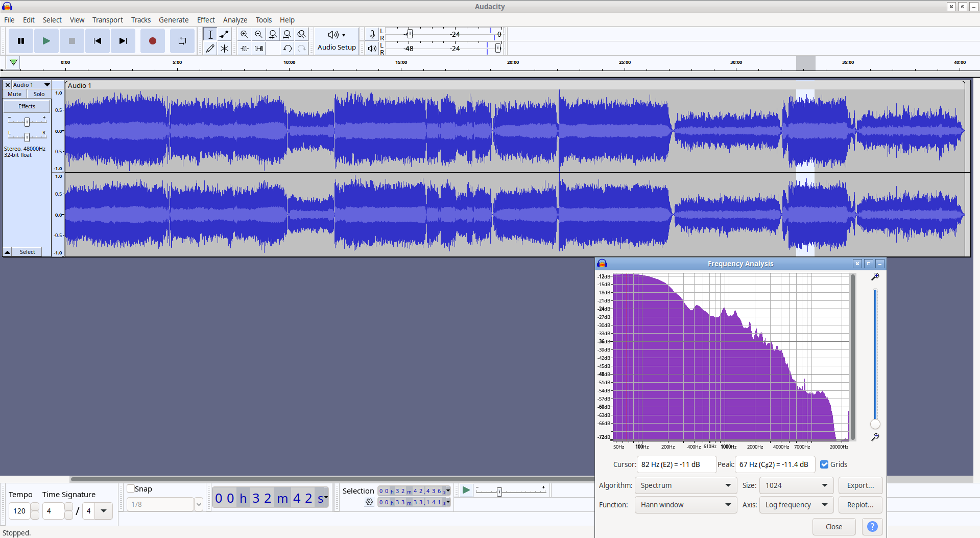The image size is (980, 538).
Task: Select the Selection (I-beam) tool
Action: point(210,34)
